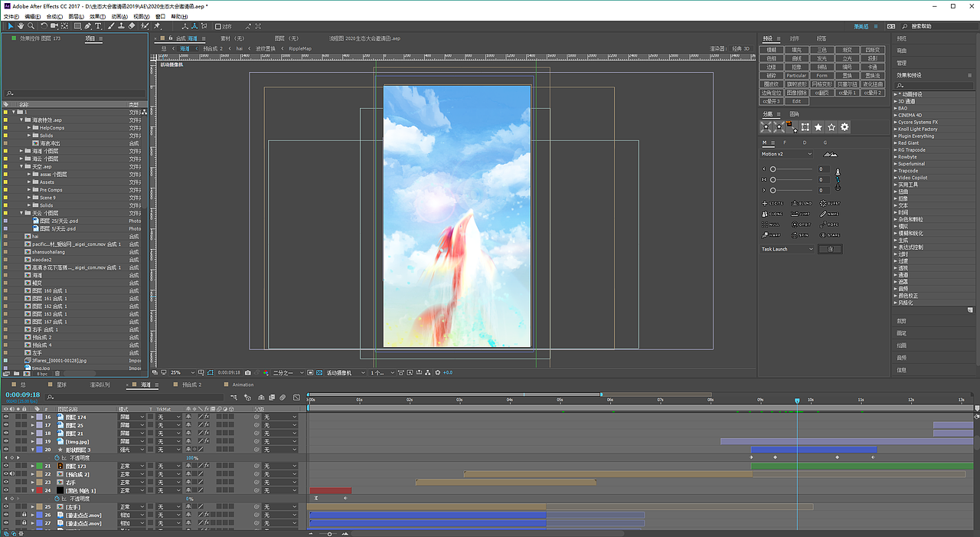
Task: Select the Hand tool
Action: click(x=21, y=26)
